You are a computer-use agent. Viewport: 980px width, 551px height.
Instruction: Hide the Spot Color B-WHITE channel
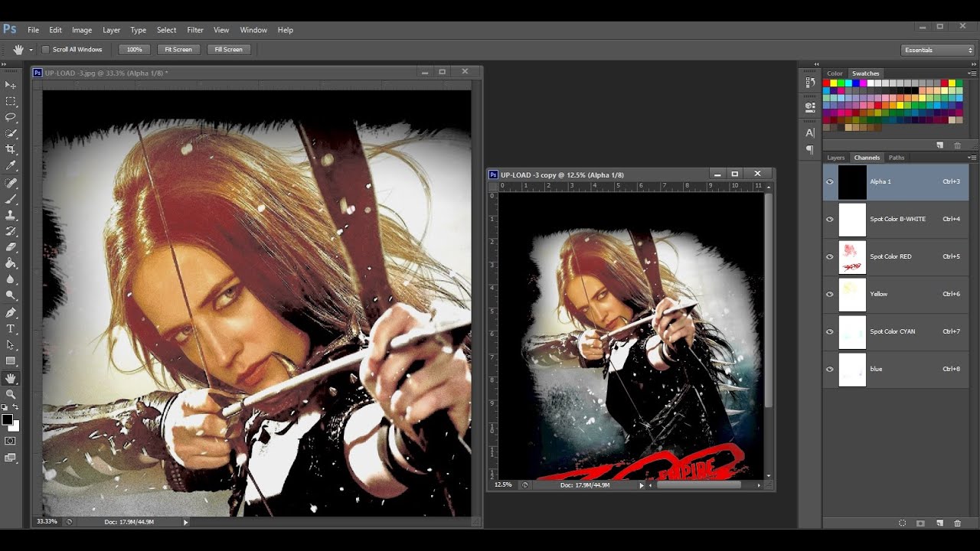coord(830,220)
